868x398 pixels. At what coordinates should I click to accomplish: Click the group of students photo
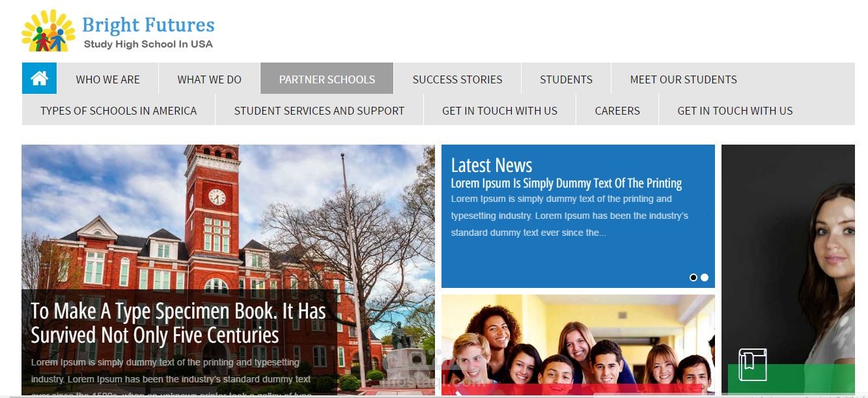pos(578,345)
